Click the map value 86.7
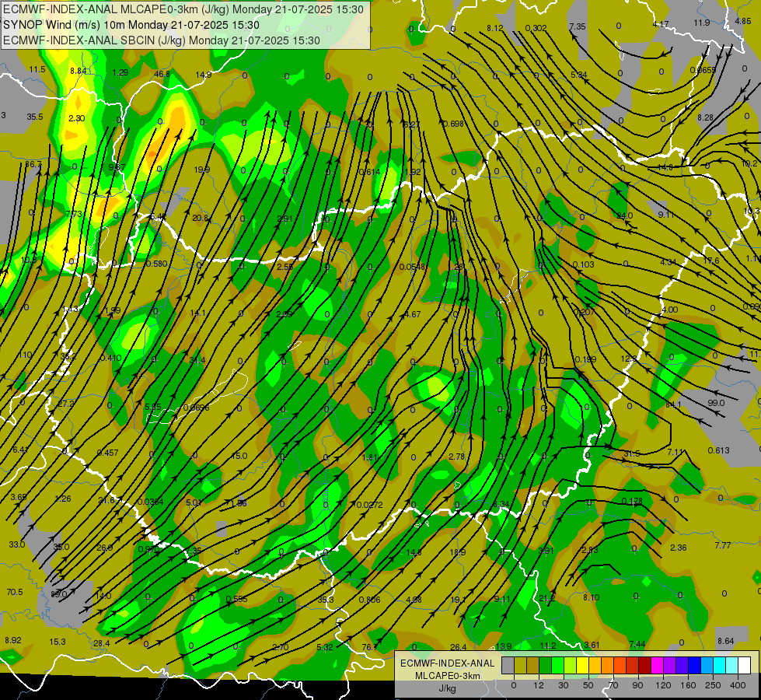This screenshot has height=700, width=761. [33, 164]
